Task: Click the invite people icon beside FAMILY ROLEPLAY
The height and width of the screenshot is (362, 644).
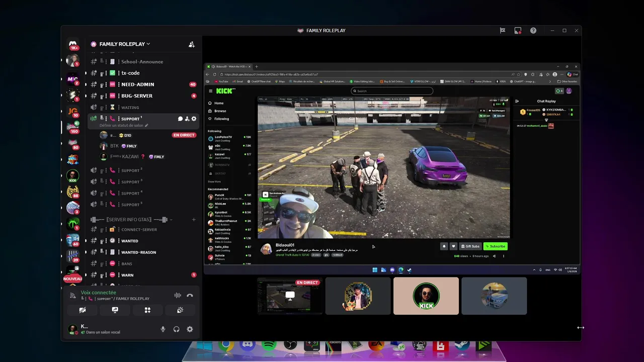Action: pyautogui.click(x=192, y=44)
